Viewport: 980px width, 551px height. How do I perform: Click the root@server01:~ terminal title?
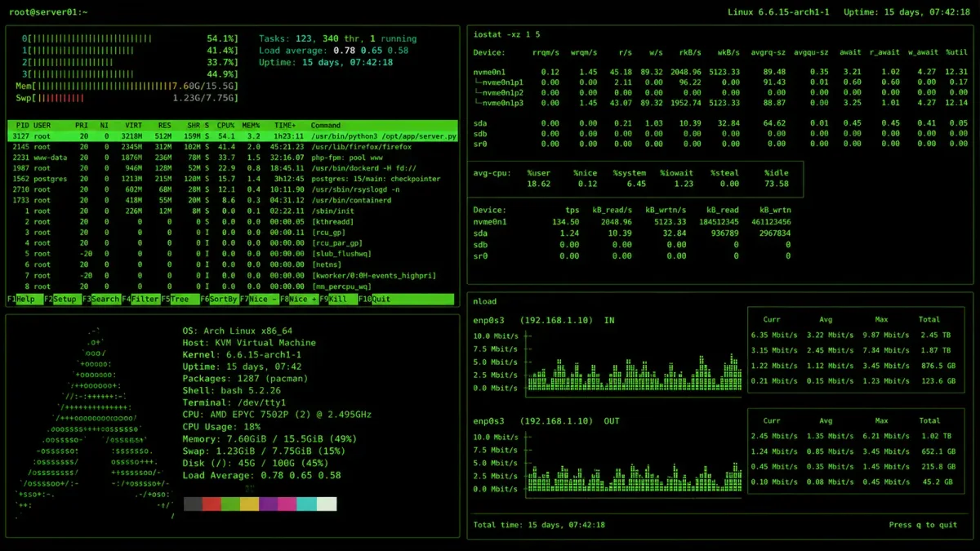pos(48,12)
